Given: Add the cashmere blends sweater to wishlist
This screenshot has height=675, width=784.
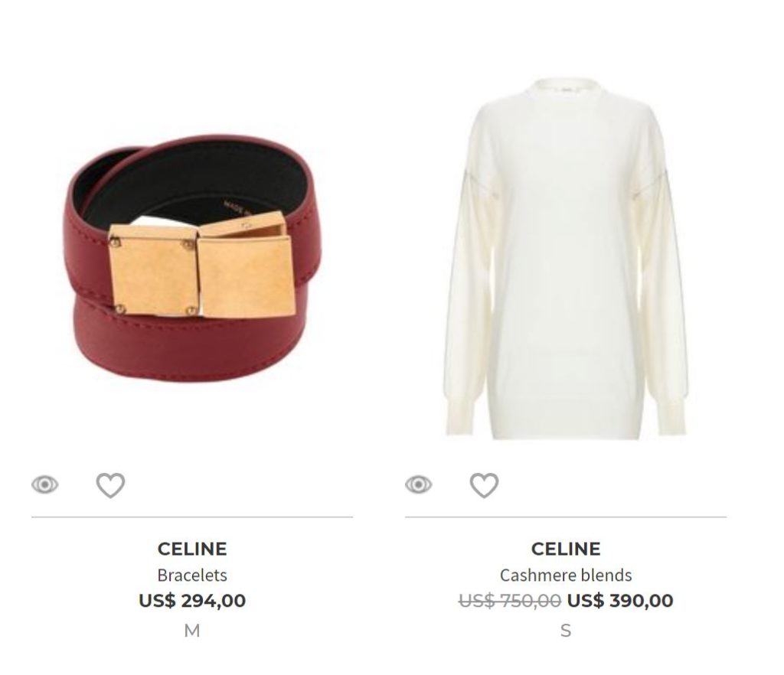Looking at the screenshot, I should tap(484, 485).
